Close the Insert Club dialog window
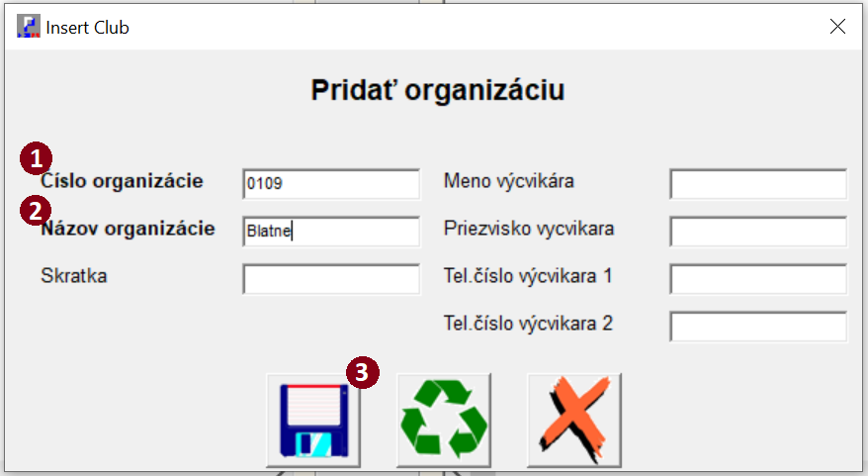868x476 pixels. [837, 26]
